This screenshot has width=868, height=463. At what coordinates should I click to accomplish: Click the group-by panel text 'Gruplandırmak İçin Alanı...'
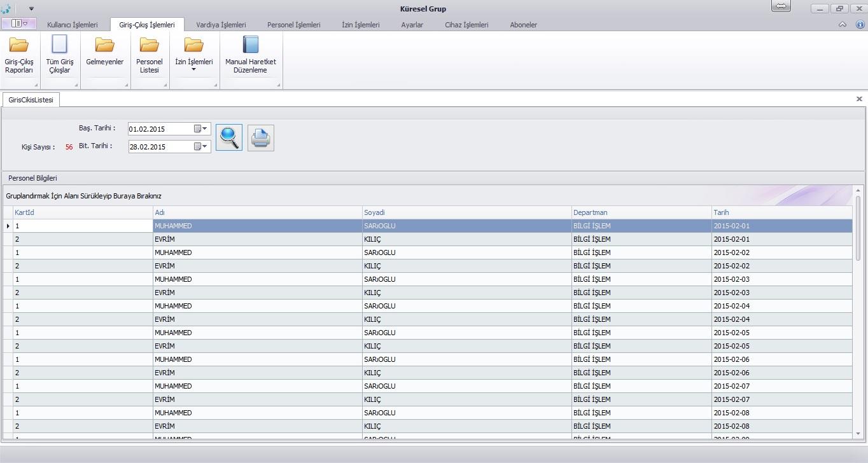click(83, 196)
